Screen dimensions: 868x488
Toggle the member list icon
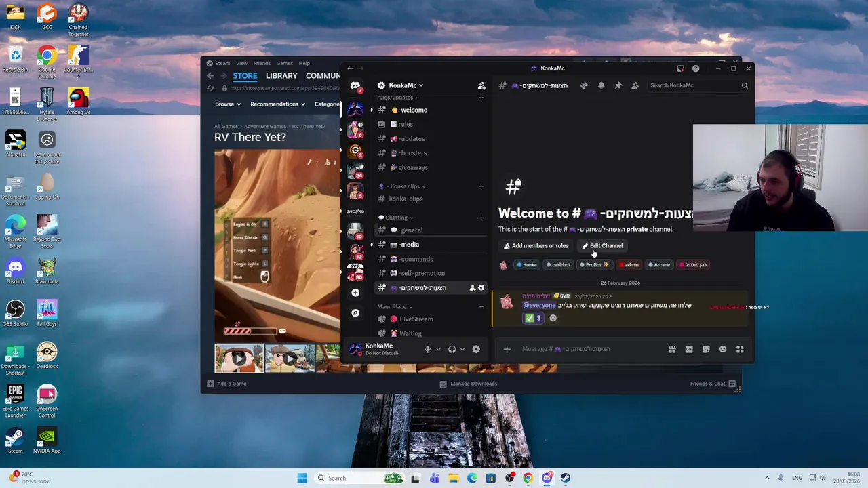pos(635,85)
